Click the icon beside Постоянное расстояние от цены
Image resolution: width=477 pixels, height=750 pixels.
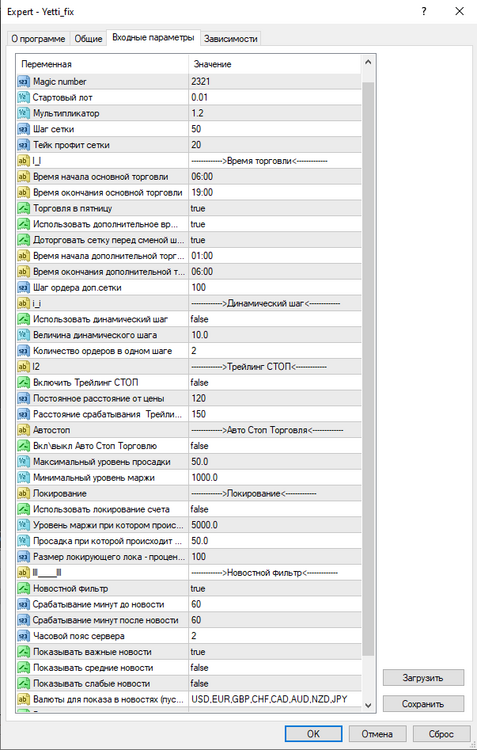(x=23, y=398)
